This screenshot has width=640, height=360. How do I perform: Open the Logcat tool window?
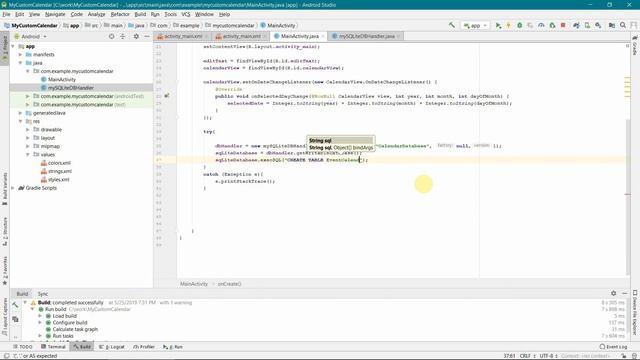tap(112, 347)
